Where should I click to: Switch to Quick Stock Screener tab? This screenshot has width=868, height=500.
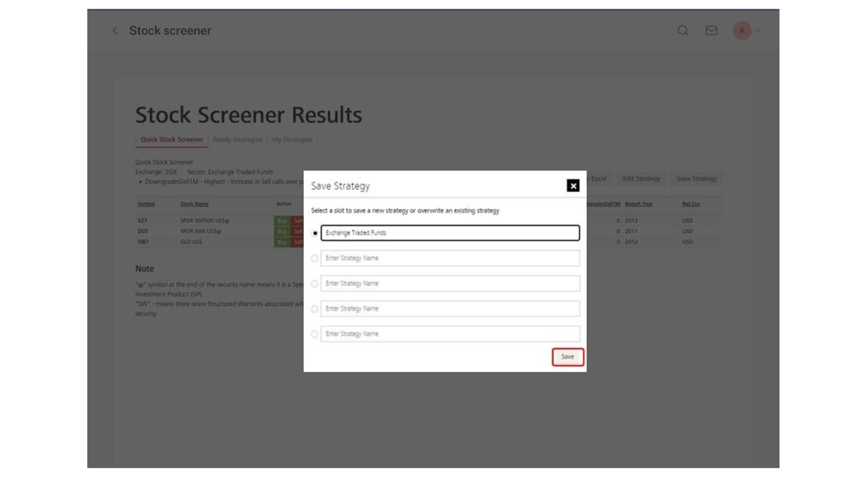[172, 140]
